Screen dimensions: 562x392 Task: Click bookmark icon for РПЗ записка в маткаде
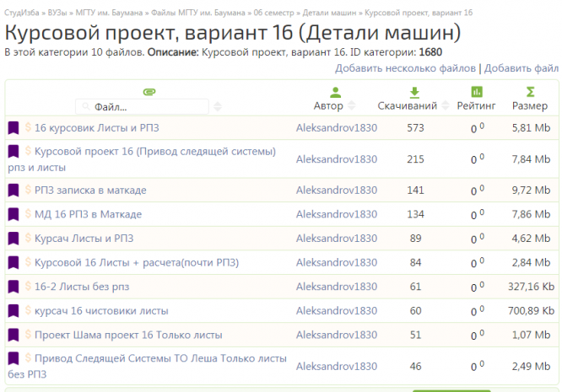(14, 190)
